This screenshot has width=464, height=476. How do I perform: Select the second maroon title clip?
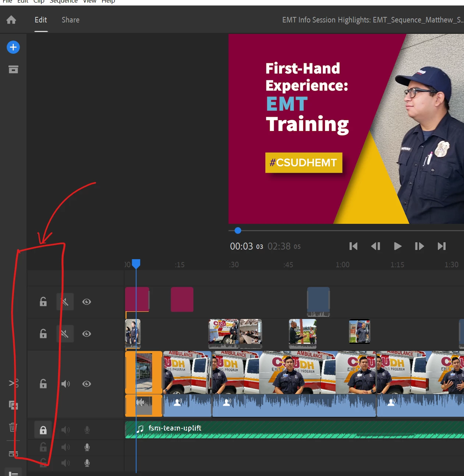click(182, 299)
